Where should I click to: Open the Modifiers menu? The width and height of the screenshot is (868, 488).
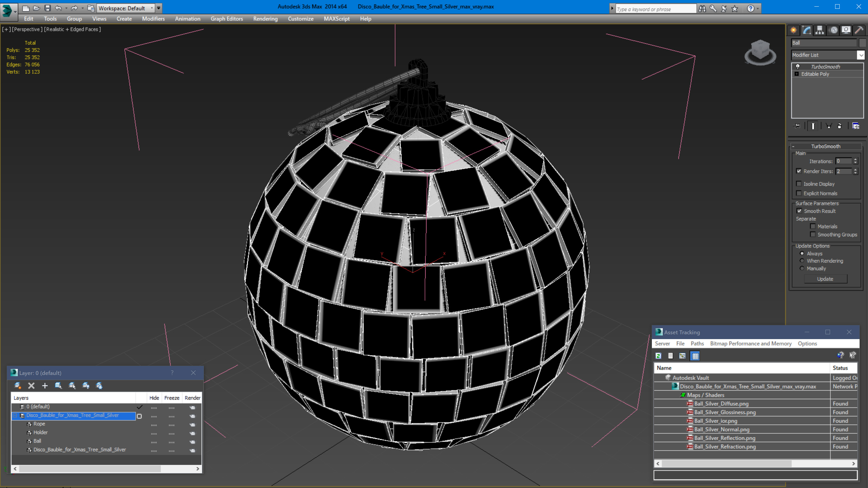(x=153, y=19)
